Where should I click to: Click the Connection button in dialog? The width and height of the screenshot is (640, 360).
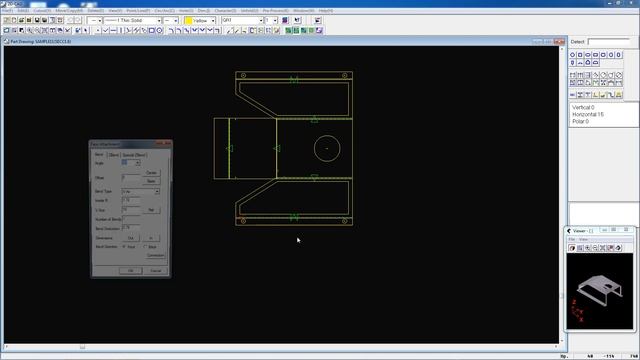pyautogui.click(x=155, y=256)
